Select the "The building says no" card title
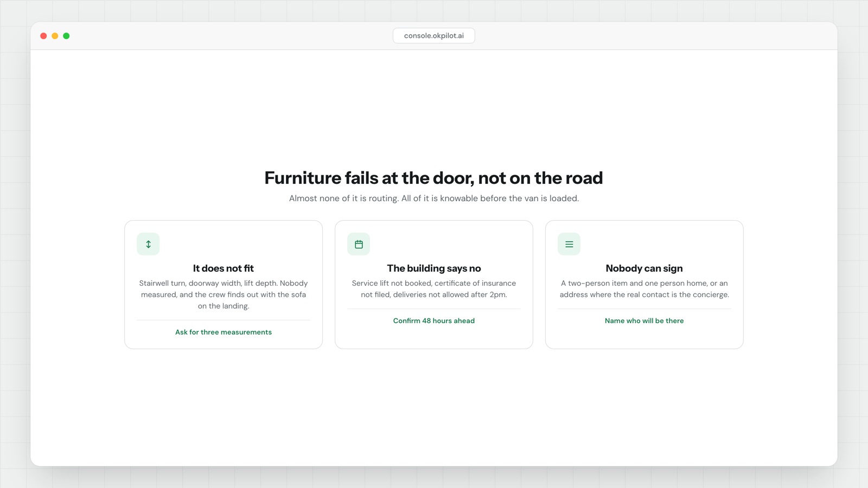This screenshot has height=488, width=868. 434,268
